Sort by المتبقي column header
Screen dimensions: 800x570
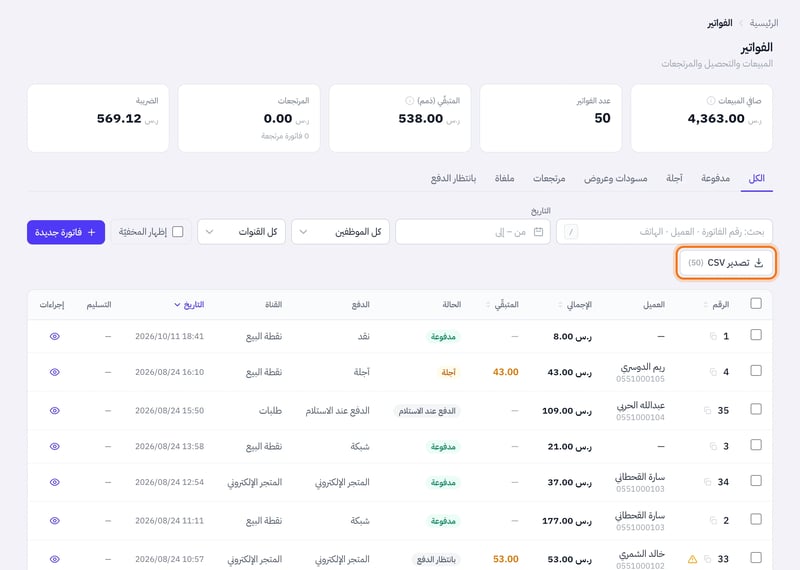502,305
